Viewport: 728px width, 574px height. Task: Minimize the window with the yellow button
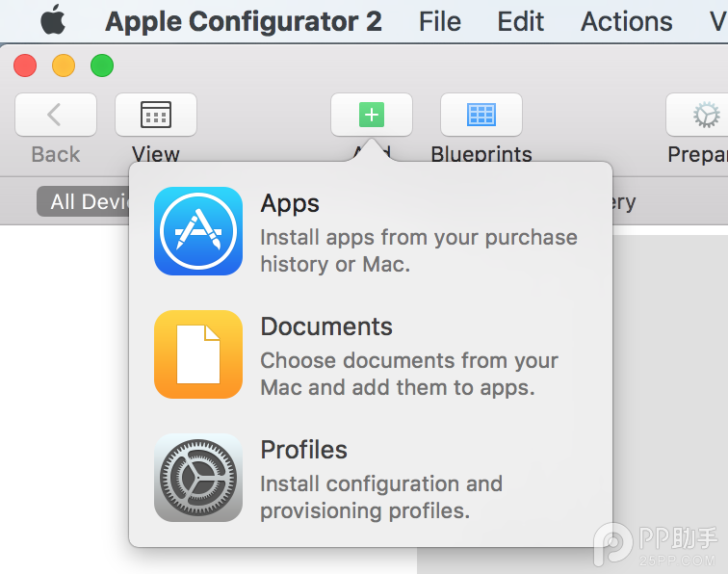pyautogui.click(x=64, y=65)
